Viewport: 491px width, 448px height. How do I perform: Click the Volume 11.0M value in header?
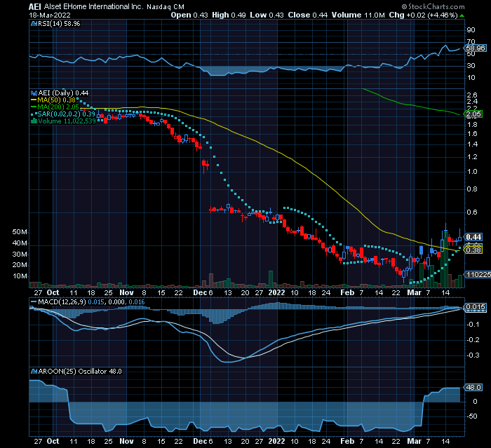pyautogui.click(x=358, y=15)
